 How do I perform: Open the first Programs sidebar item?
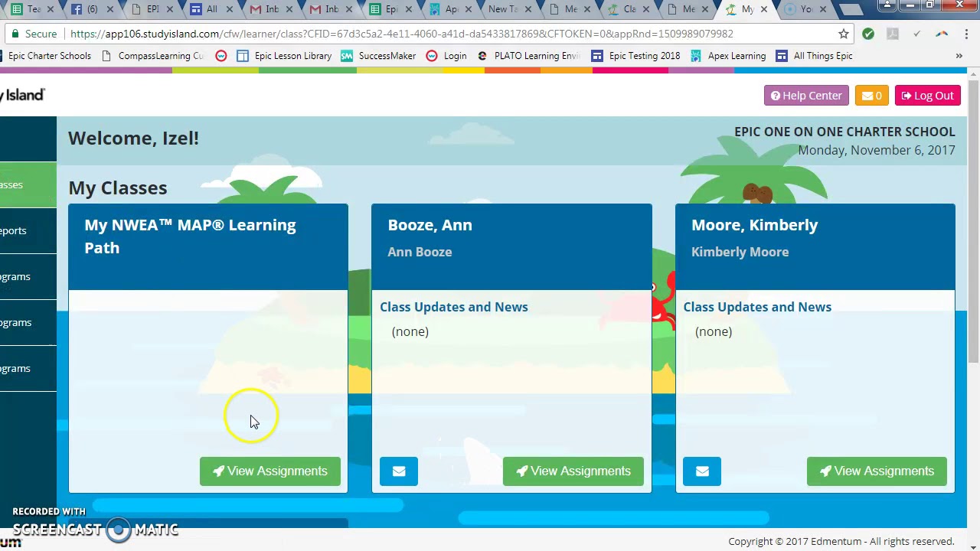(28, 276)
